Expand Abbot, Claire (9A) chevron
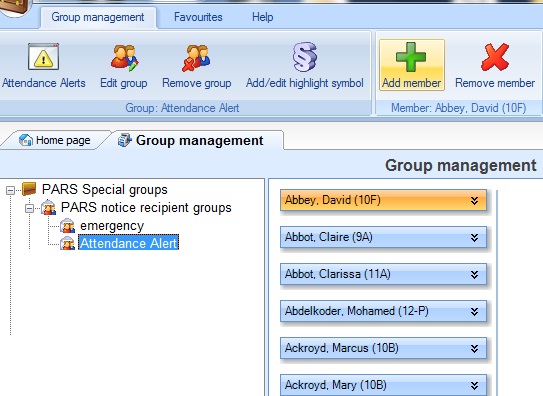This screenshot has height=396, width=543. click(x=474, y=237)
